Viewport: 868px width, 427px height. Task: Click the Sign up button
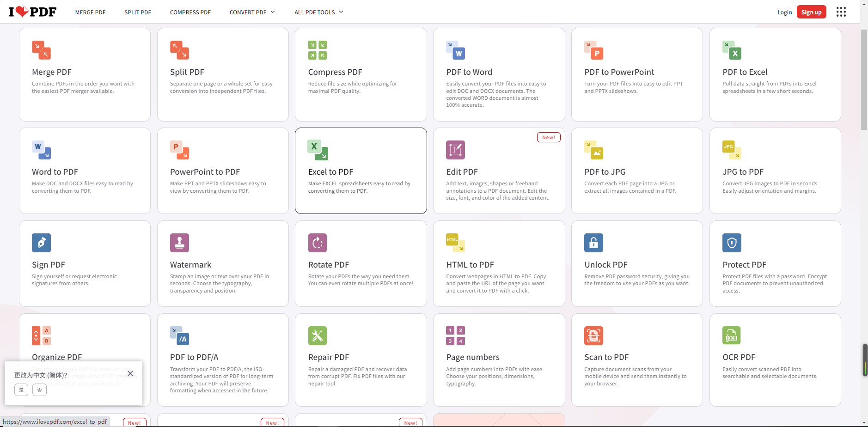coord(811,12)
